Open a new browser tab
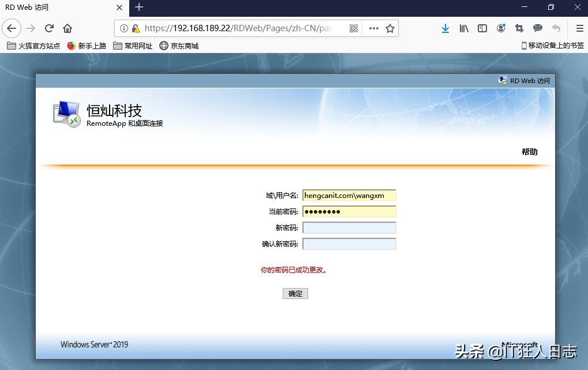 point(138,8)
